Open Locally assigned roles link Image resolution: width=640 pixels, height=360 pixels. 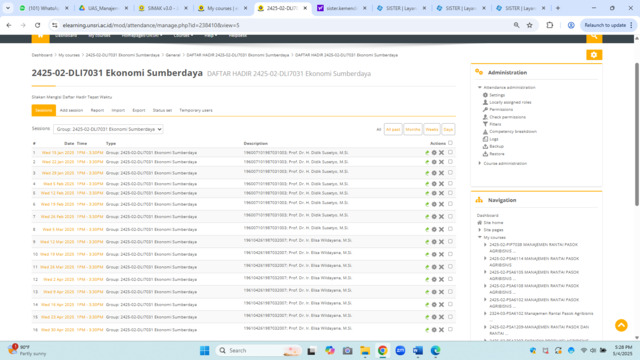tap(510, 102)
